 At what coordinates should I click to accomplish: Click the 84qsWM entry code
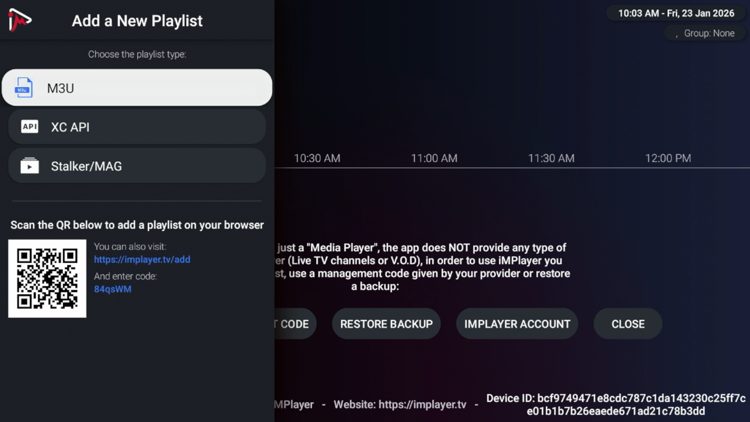pyautogui.click(x=112, y=289)
